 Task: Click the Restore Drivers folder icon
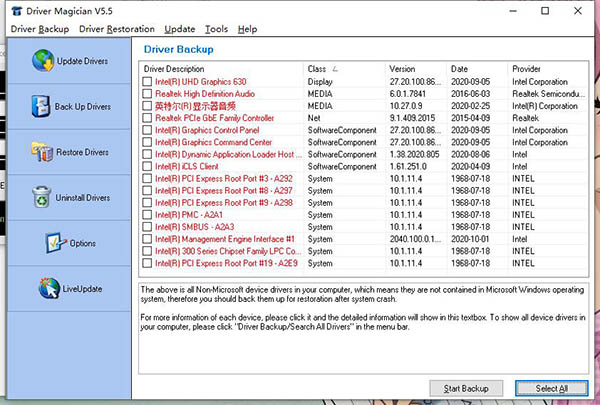(x=42, y=152)
